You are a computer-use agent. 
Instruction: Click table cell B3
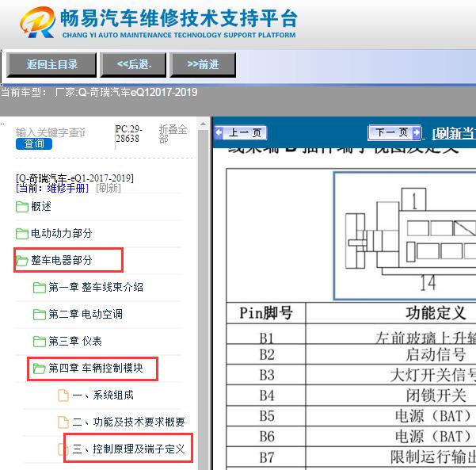click(x=266, y=375)
